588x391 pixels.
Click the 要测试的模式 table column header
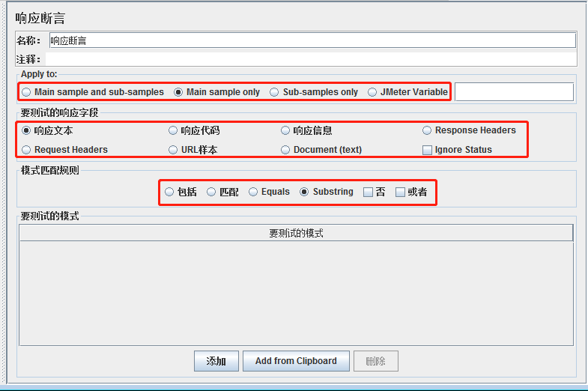pos(297,233)
